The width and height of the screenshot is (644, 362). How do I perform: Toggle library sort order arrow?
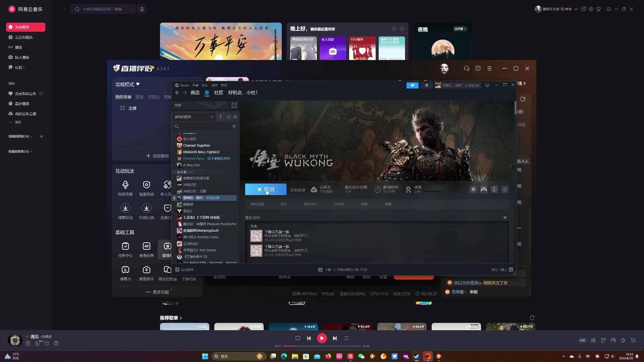click(220, 117)
